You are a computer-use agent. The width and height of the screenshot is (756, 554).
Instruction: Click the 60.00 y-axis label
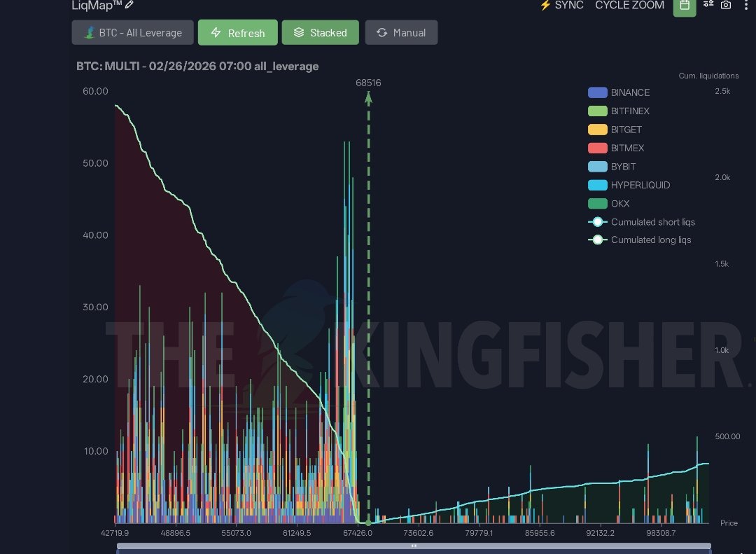pos(95,91)
